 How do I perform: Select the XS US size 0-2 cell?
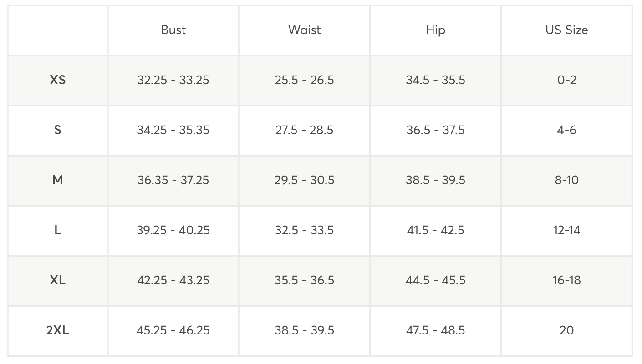pyautogui.click(x=566, y=80)
